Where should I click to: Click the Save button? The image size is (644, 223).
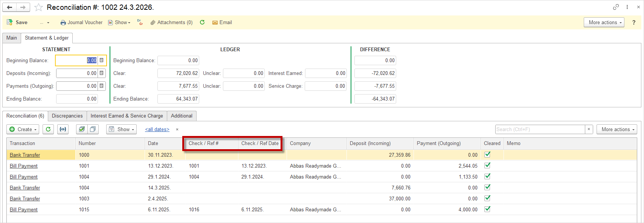point(17,22)
